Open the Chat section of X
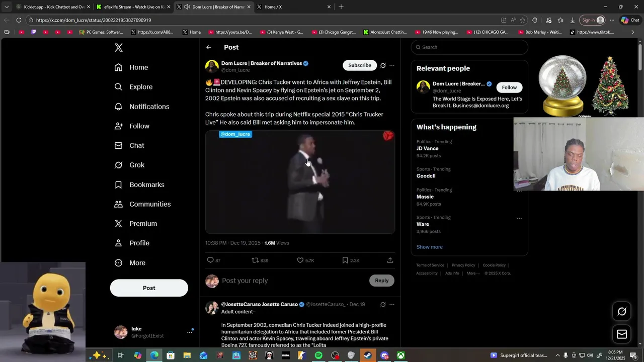Image resolution: width=644 pixels, height=362 pixels. (129, 145)
